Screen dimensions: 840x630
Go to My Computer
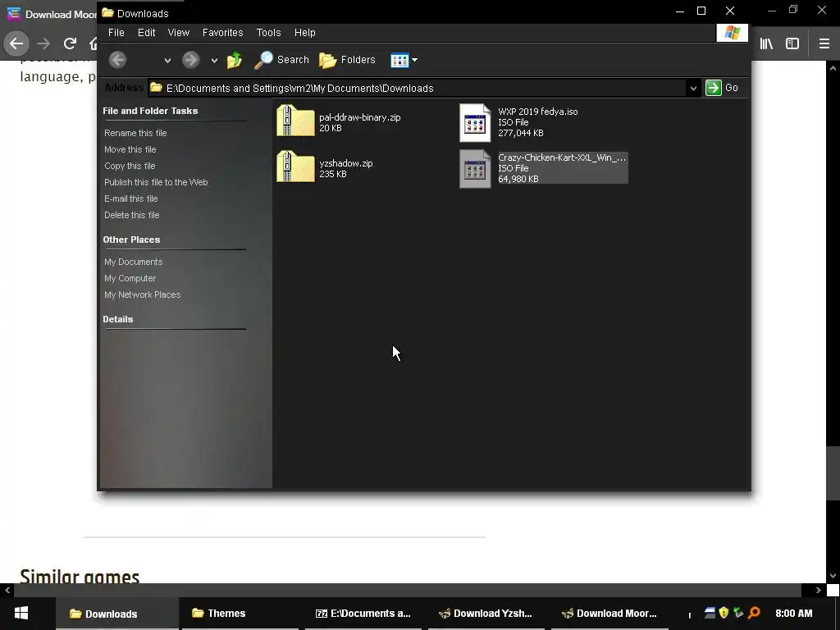click(x=130, y=279)
